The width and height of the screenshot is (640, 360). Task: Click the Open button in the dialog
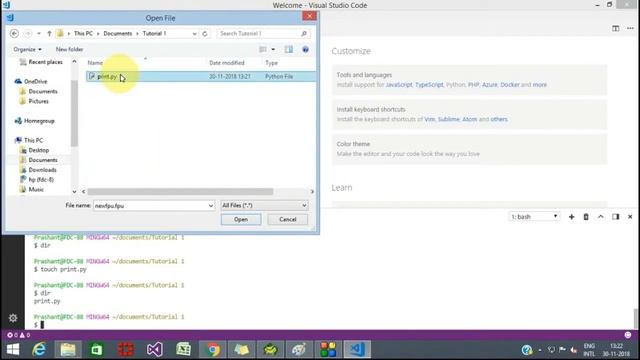pyautogui.click(x=241, y=219)
